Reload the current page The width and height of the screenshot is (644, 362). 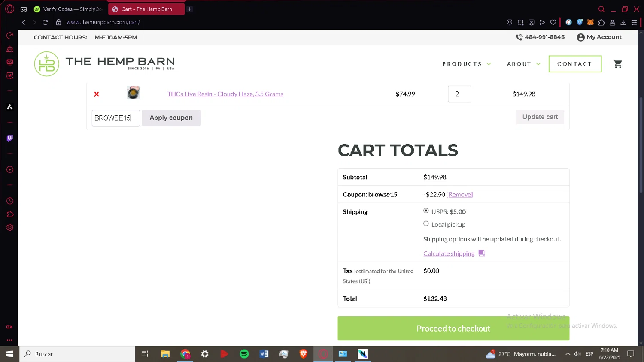point(45,22)
